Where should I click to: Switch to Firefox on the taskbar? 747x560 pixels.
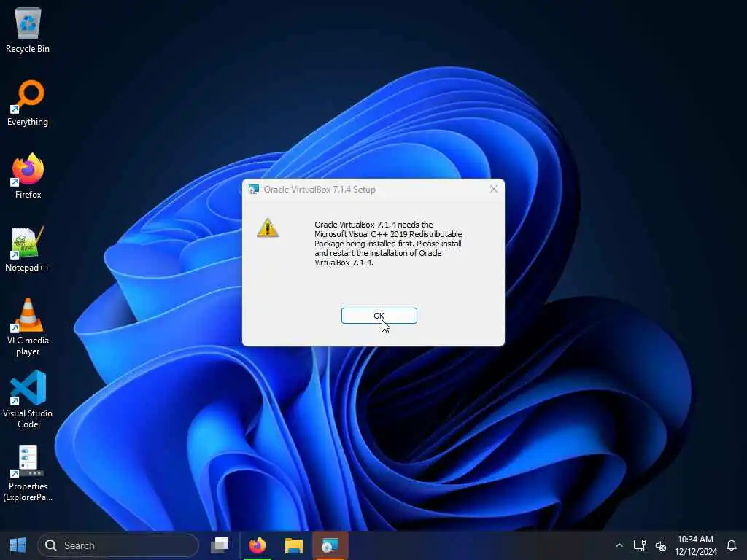tap(258, 545)
